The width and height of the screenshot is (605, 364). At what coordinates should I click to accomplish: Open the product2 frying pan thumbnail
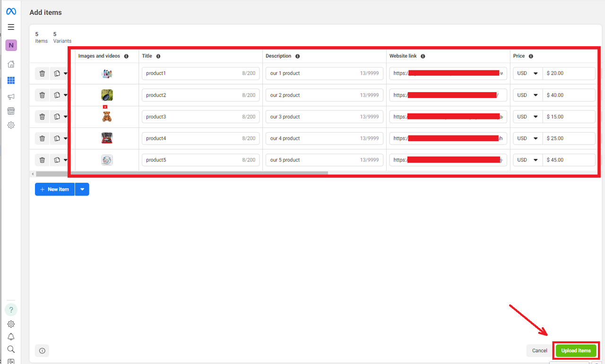[107, 95]
